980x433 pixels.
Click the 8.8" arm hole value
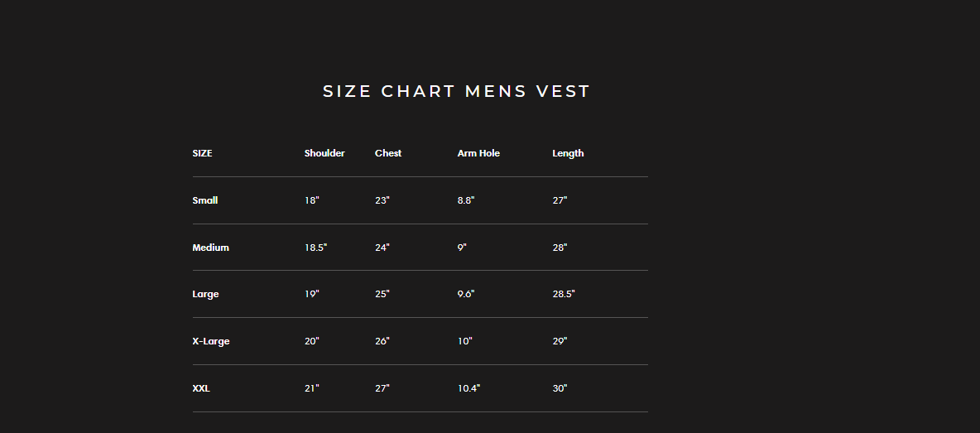tap(466, 200)
